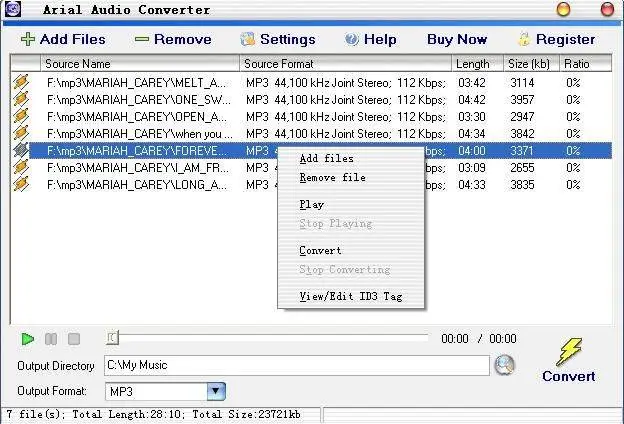Stop playback with the square stop button

click(x=74, y=339)
